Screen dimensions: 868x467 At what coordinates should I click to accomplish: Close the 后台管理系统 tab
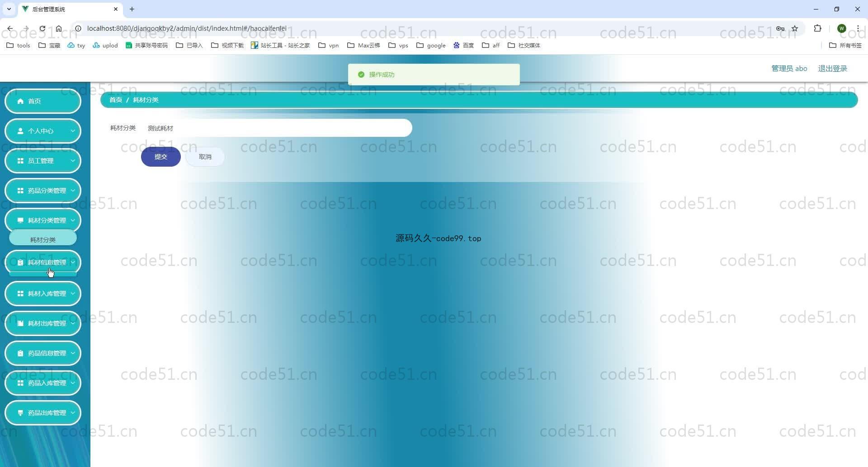[x=116, y=9]
